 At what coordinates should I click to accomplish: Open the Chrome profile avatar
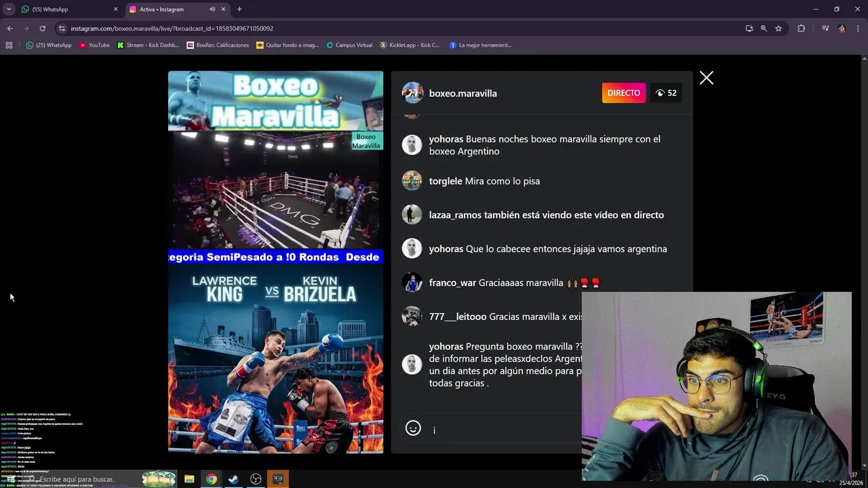842,28
